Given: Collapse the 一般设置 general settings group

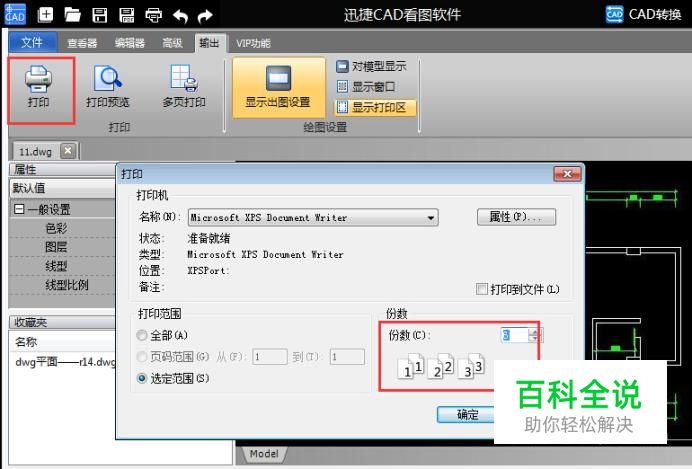Looking at the screenshot, I should coord(19,209).
